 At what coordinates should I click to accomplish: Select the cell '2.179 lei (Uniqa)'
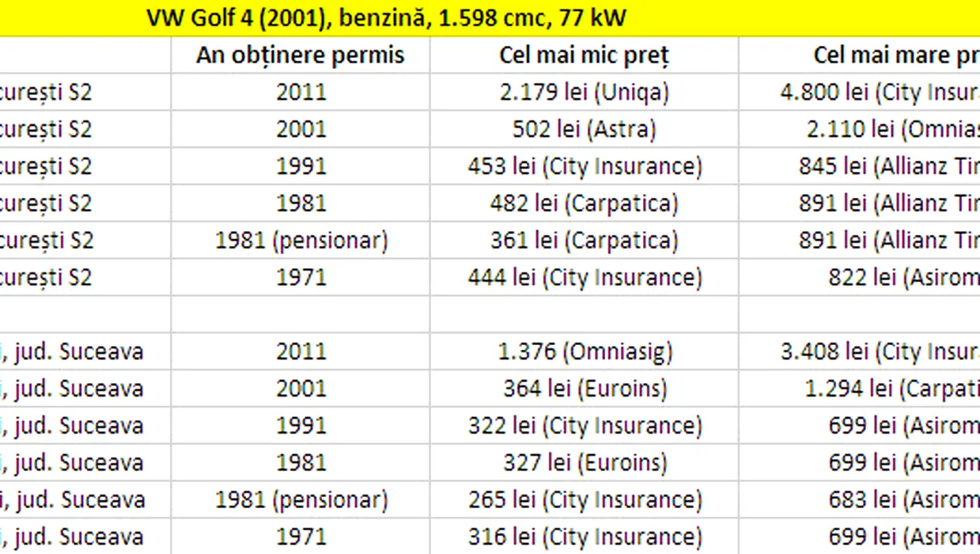pos(584,92)
